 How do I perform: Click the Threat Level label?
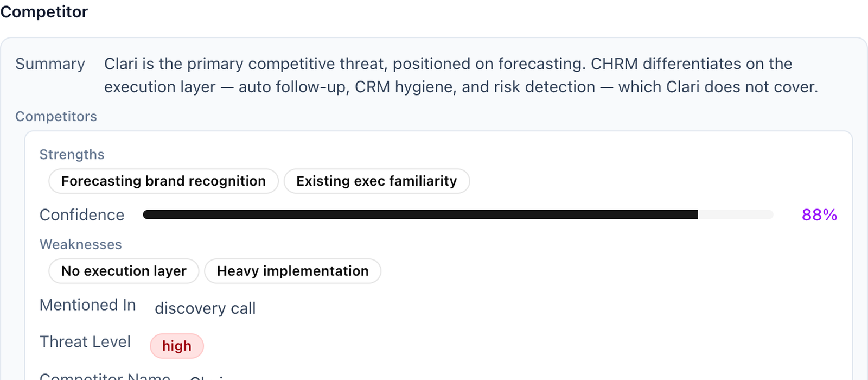[x=85, y=342]
